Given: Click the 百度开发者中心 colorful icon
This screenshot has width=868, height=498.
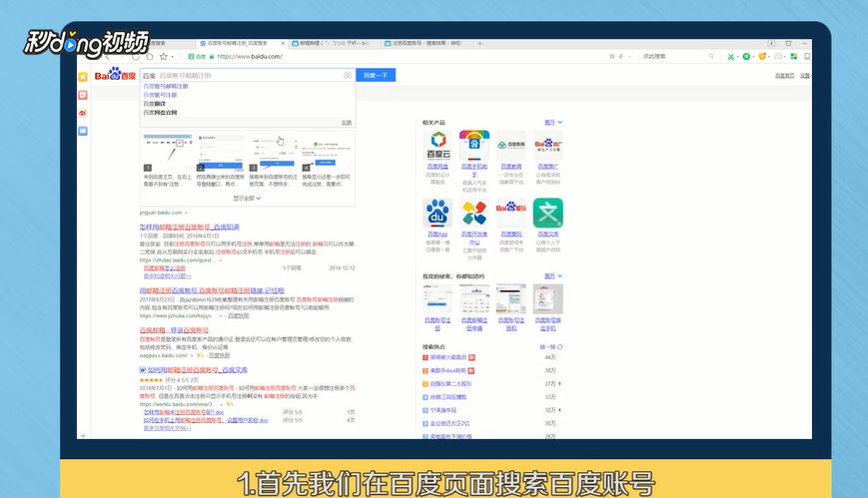Looking at the screenshot, I should (x=474, y=213).
